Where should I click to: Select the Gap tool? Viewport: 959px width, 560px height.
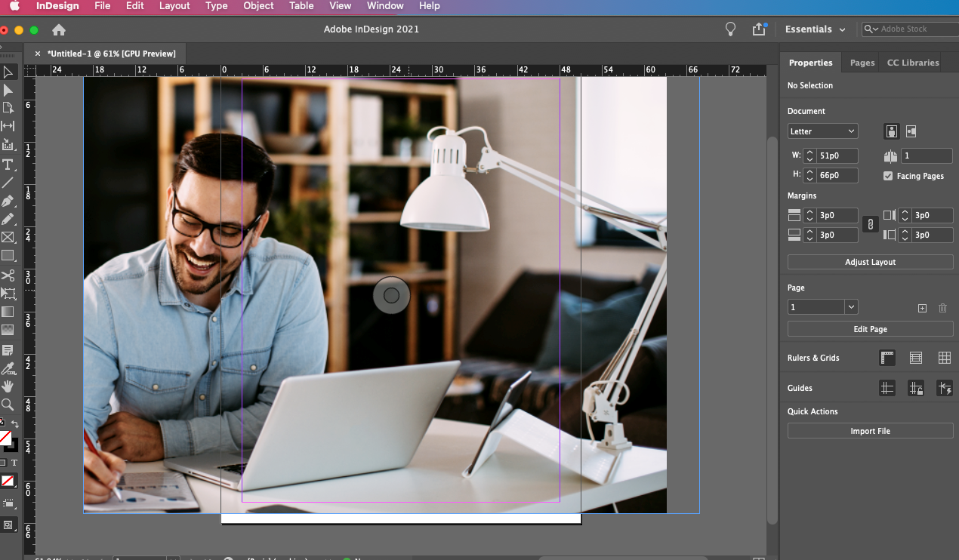[8, 126]
